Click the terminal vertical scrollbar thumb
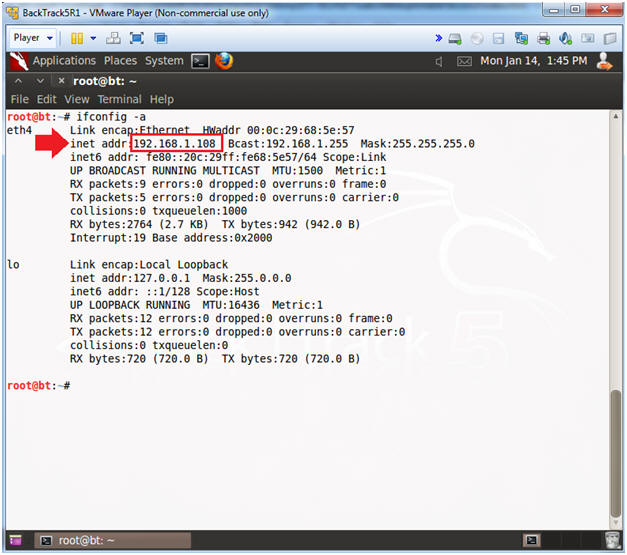 616,454
